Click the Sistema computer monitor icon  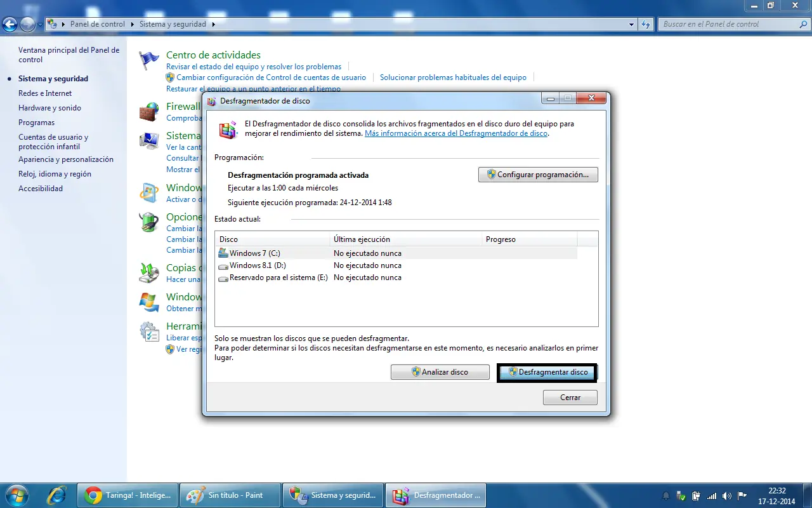[x=149, y=140]
